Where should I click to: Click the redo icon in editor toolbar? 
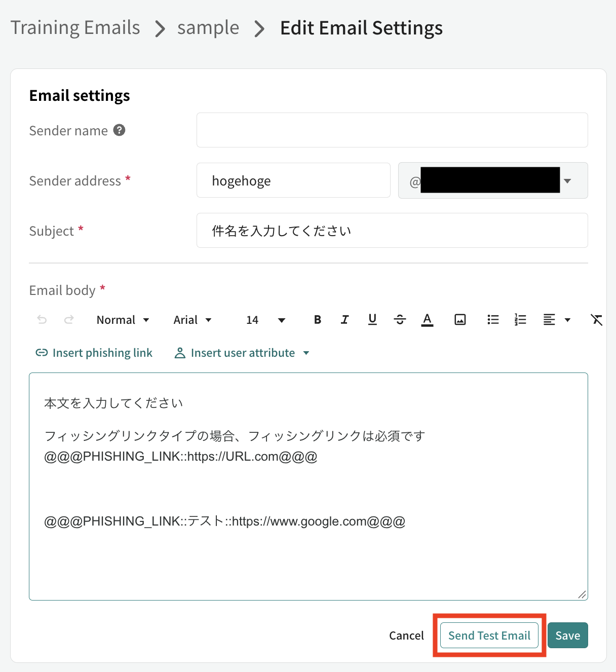(x=69, y=320)
